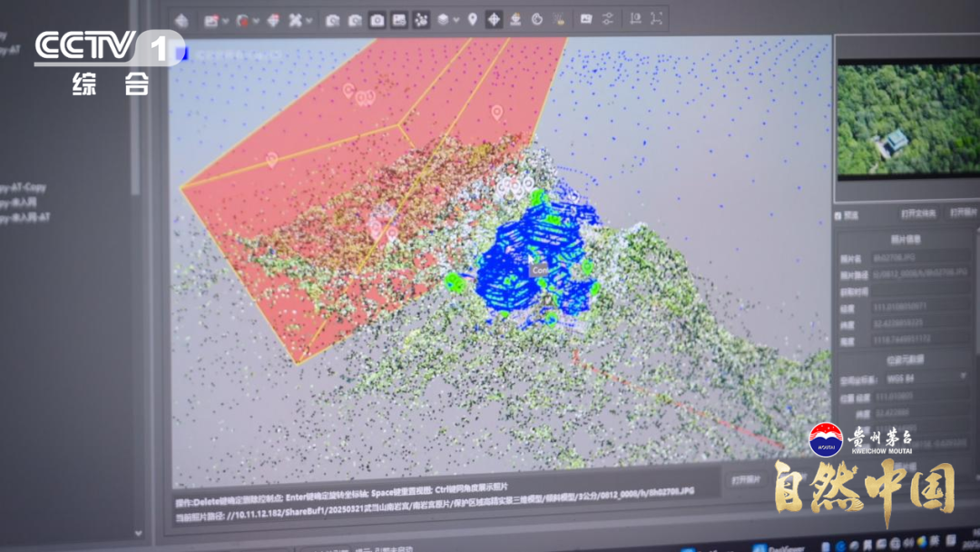Click the 操作:Delete键 hint text line
Viewport: 980px width, 552px height.
341,494
